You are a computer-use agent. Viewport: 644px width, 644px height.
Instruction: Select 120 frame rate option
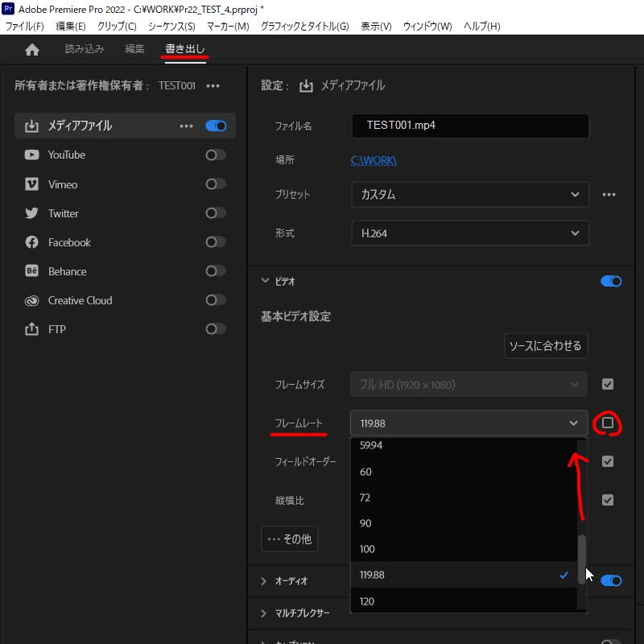464,601
